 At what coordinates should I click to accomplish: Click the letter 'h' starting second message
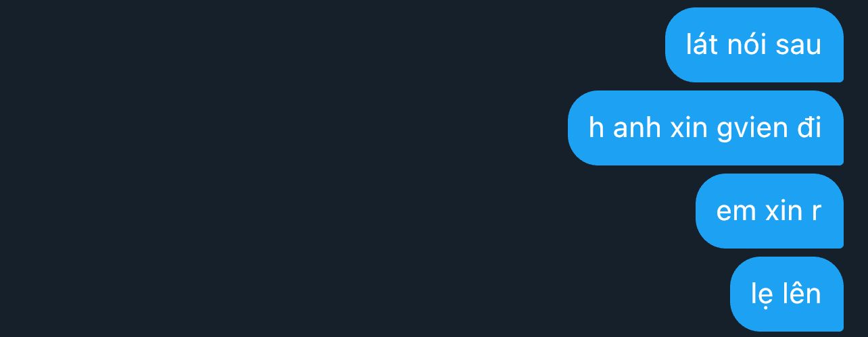pos(596,128)
